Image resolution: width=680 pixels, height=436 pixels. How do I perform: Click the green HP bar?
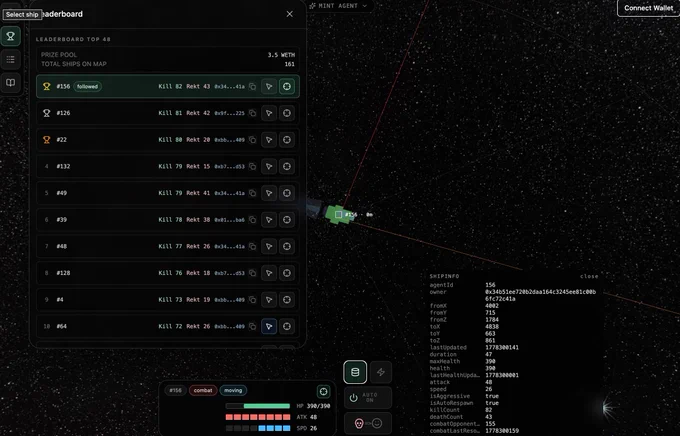point(258,406)
